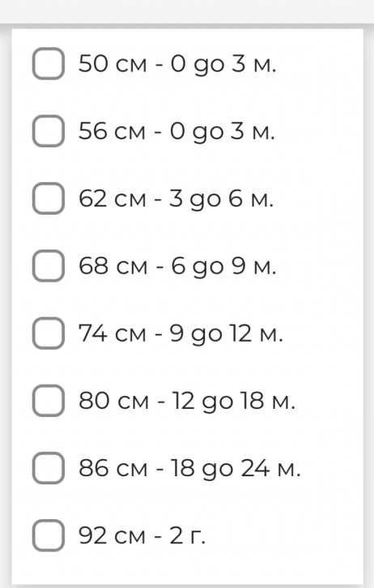This screenshot has height=588, width=374.
Task: Click the "50 см - 0 до 3 м." label text
Action: tap(177, 65)
